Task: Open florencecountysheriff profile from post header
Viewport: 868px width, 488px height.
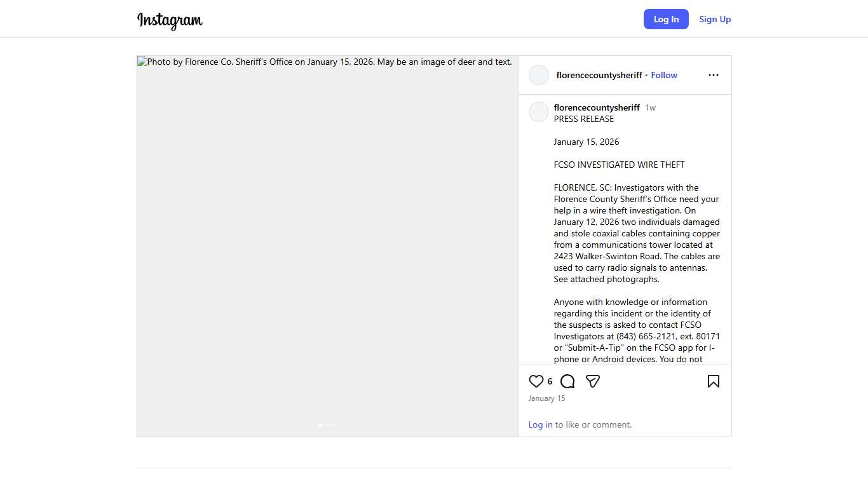Action: (599, 75)
